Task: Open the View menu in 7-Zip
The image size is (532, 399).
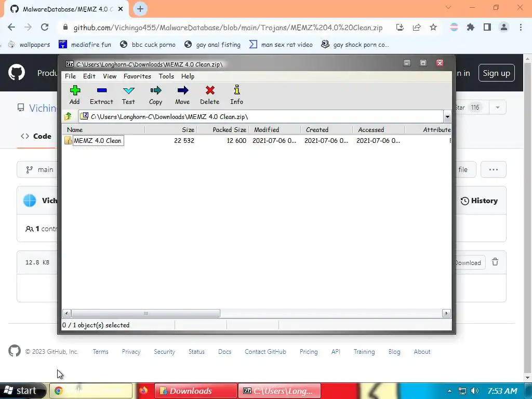Action: [x=110, y=76]
